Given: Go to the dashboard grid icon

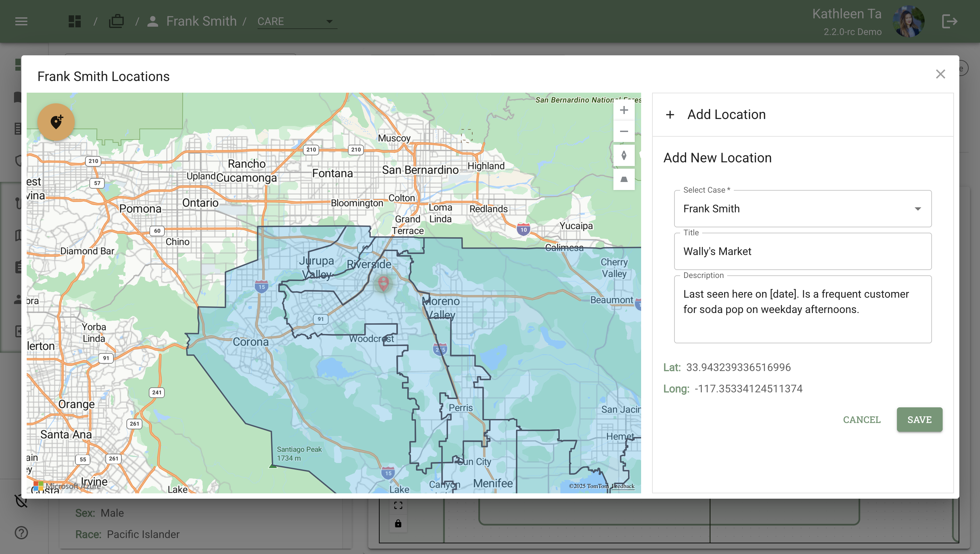Looking at the screenshot, I should tap(75, 21).
